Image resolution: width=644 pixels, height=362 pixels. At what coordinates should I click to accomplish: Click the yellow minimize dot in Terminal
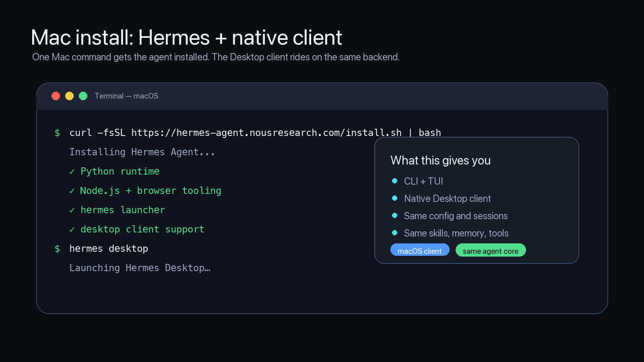70,96
